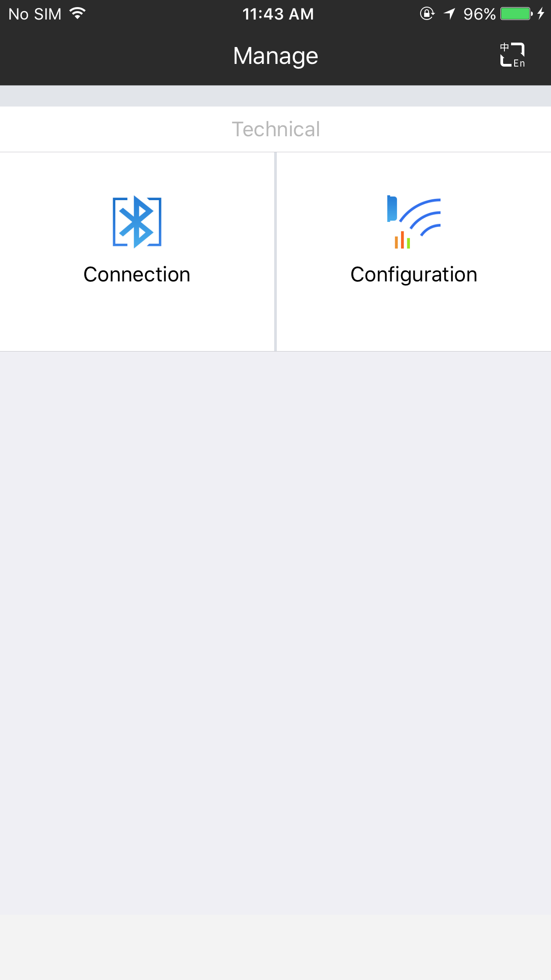Tap the blank space under the Configuration label
This screenshot has height=980, width=551.
pos(413,320)
